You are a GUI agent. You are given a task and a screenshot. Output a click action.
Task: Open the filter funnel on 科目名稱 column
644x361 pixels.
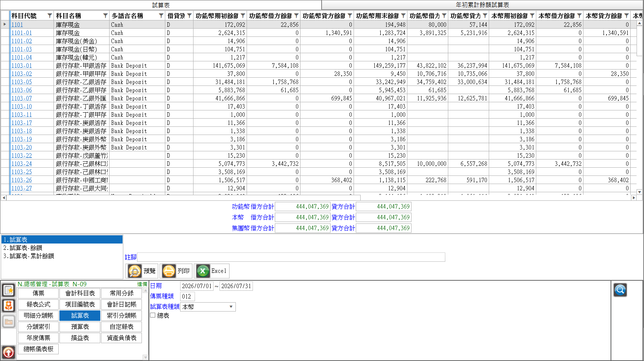(105, 16)
